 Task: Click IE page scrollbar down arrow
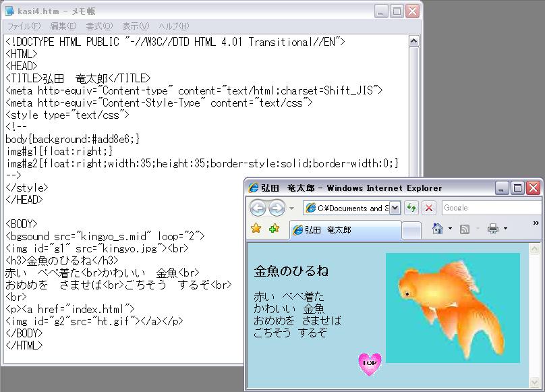point(534,383)
